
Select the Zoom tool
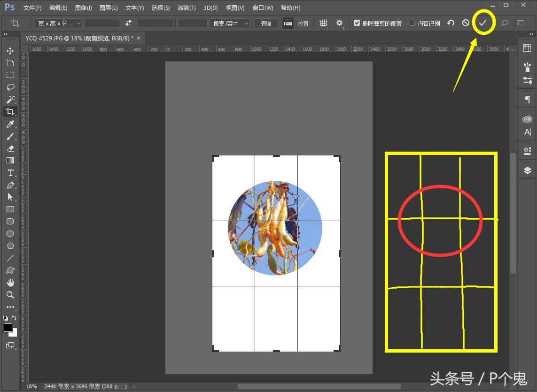[10, 295]
